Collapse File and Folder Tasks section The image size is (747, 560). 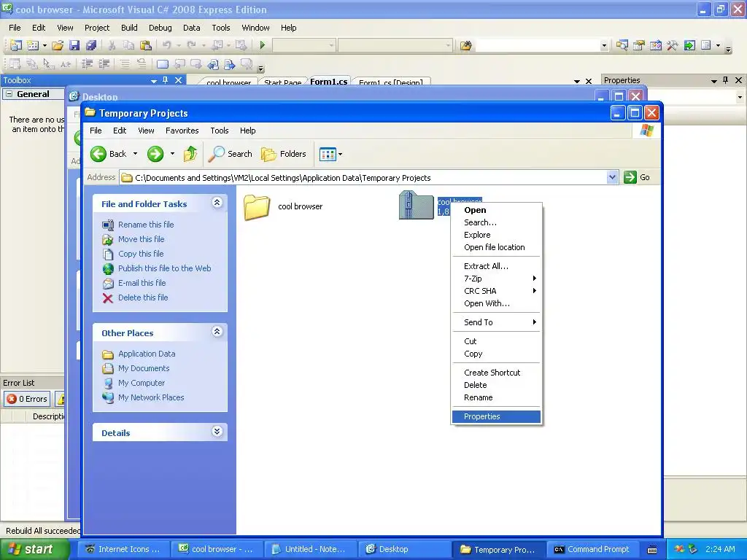[x=217, y=203]
